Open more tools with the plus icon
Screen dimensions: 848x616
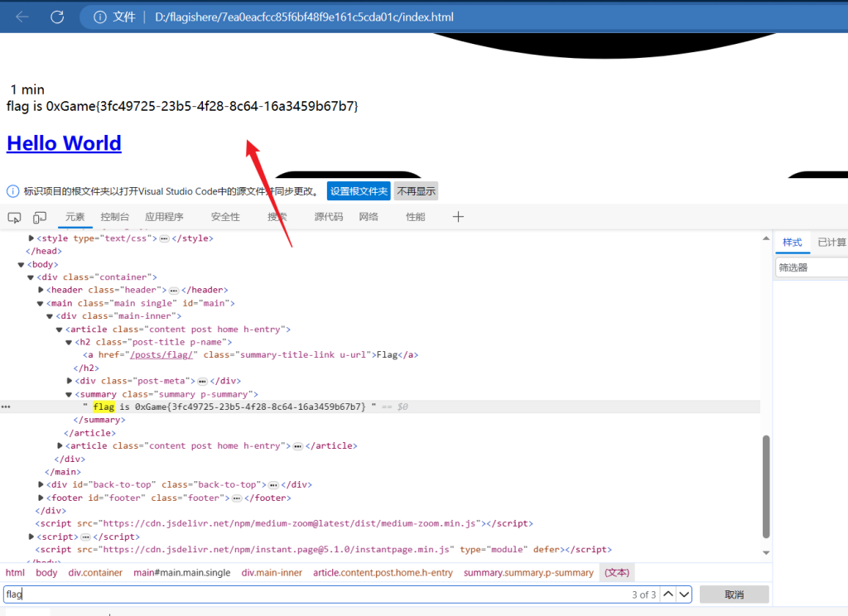[458, 217]
